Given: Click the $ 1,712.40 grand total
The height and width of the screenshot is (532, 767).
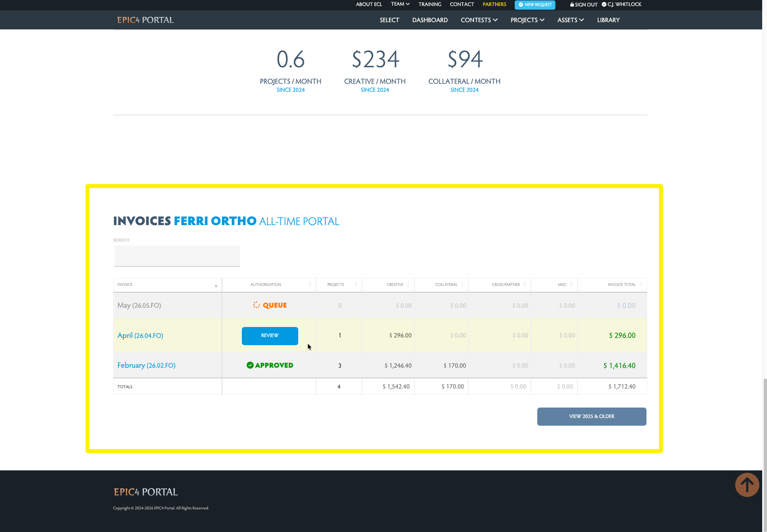Looking at the screenshot, I should [x=622, y=387].
